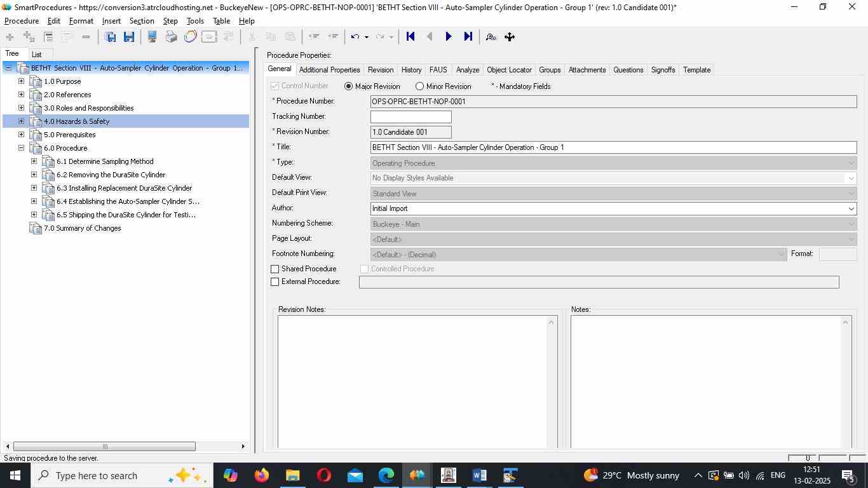This screenshot has width=868, height=488.
Task: Open the Attachments tab
Action: [587, 70]
